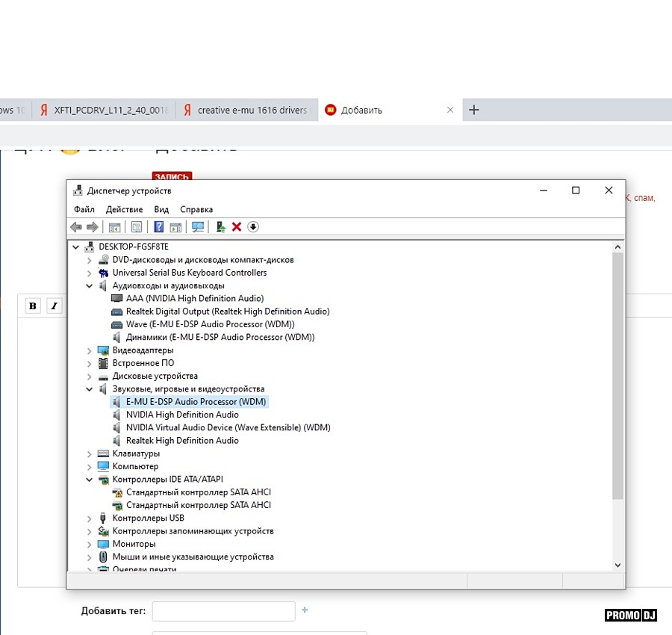The height and width of the screenshot is (635, 672).
Task: Open the Действие menu
Action: tap(124, 209)
